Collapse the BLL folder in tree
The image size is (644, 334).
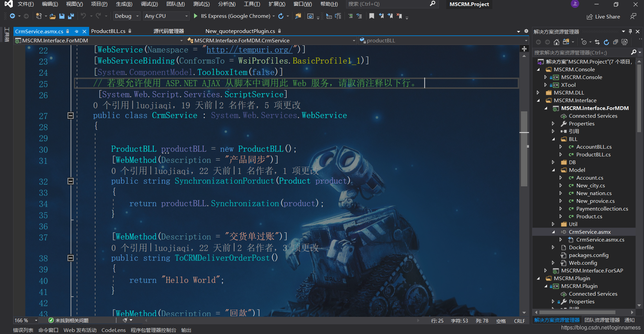coord(554,139)
